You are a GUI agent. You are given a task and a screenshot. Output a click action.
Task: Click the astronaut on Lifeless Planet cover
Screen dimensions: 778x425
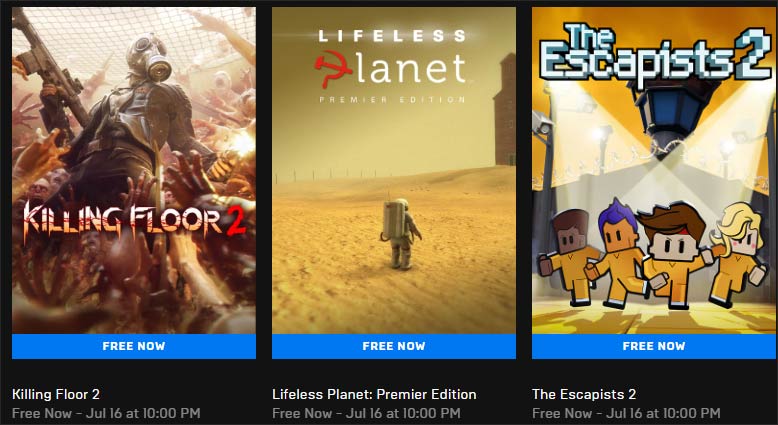401,234
